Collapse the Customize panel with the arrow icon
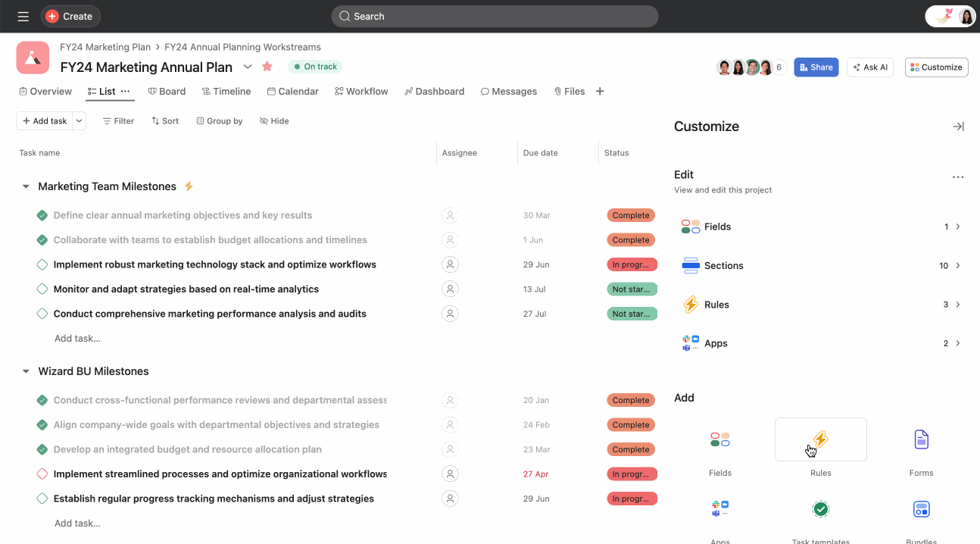980x544 pixels. pyautogui.click(x=958, y=127)
